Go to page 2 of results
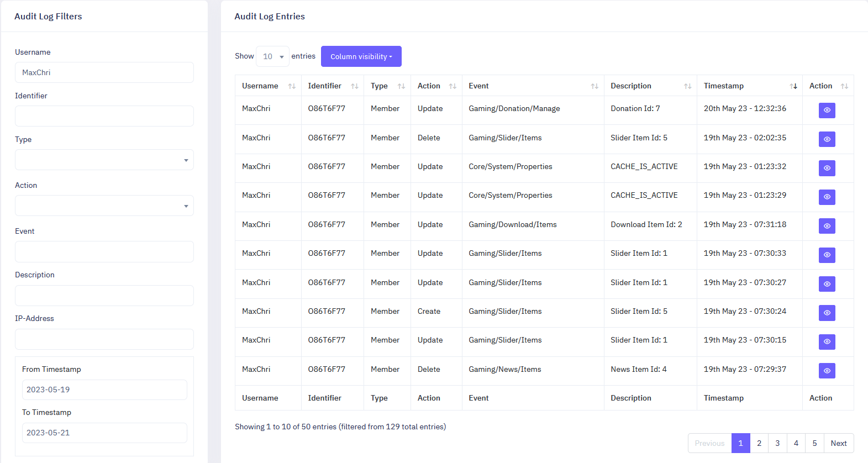Image resolution: width=868 pixels, height=463 pixels. click(x=759, y=443)
